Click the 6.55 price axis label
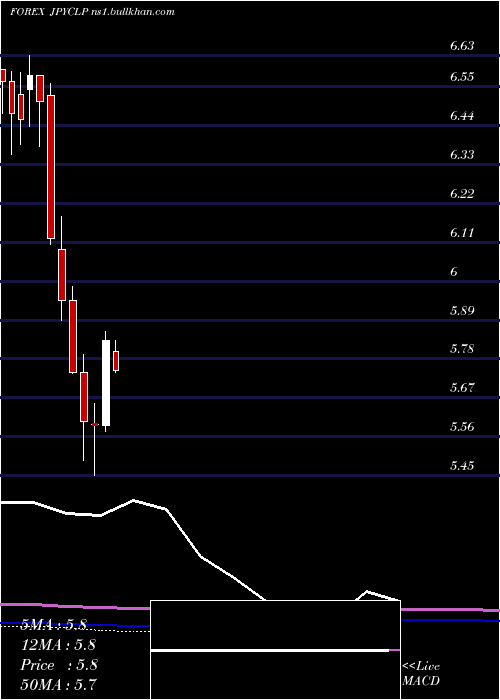The width and height of the screenshot is (500, 700). click(462, 77)
